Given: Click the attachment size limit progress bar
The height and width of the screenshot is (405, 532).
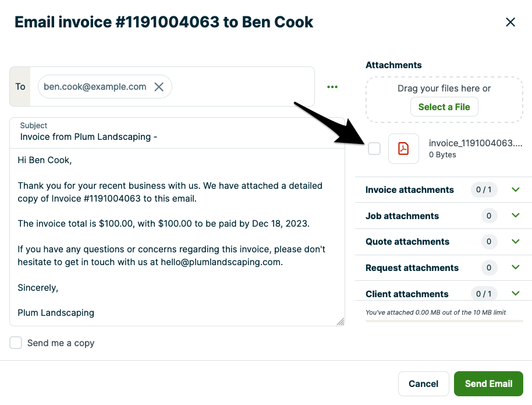Looking at the screenshot, I should pyautogui.click(x=444, y=321).
